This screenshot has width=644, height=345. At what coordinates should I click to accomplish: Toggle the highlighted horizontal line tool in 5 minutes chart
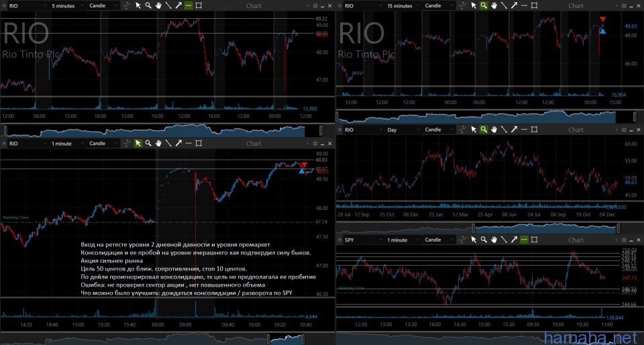tap(189, 6)
